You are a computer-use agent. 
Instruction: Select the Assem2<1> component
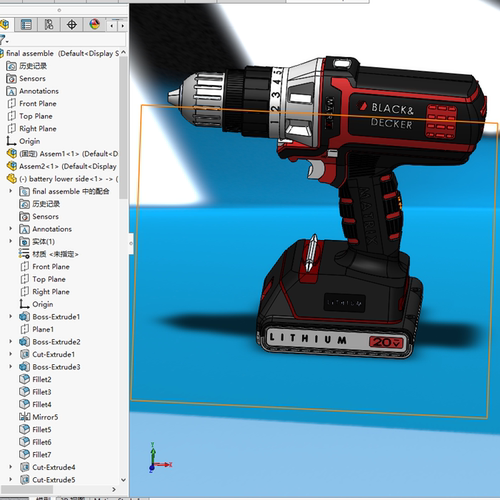(x=62, y=166)
